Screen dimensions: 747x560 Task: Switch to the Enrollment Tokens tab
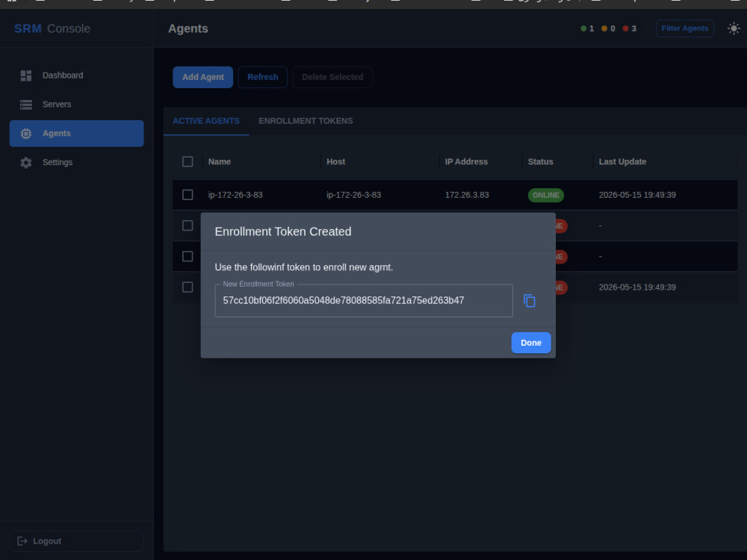(x=306, y=121)
